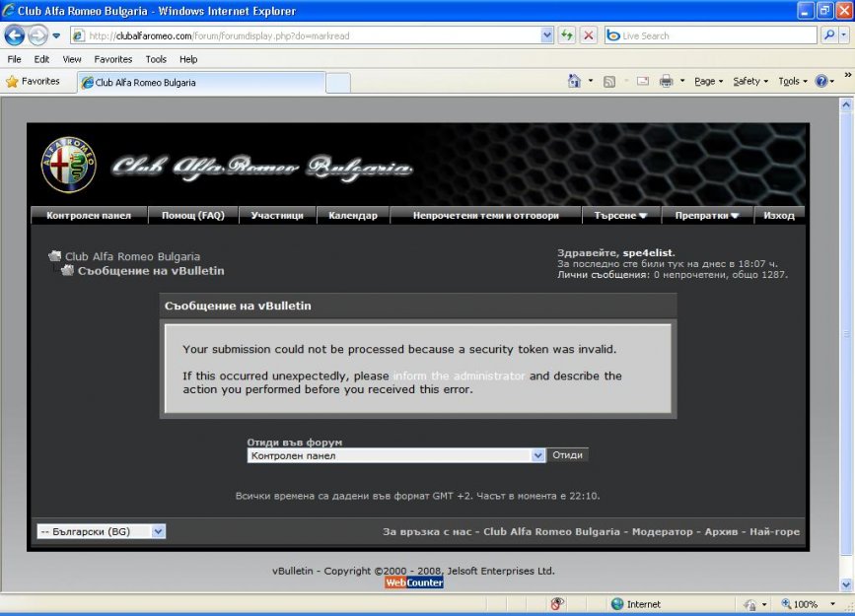Click the Alfa Romeo logo emblem
This screenshot has width=855, height=616.
click(x=69, y=165)
